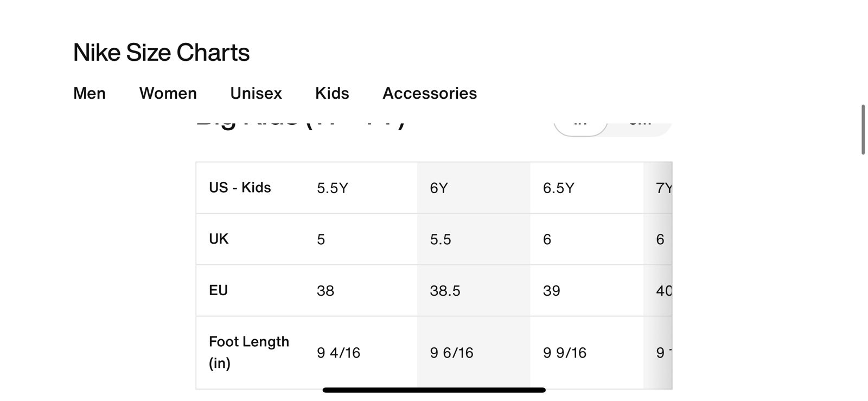Click the 9 9/16 foot length cell

point(586,353)
